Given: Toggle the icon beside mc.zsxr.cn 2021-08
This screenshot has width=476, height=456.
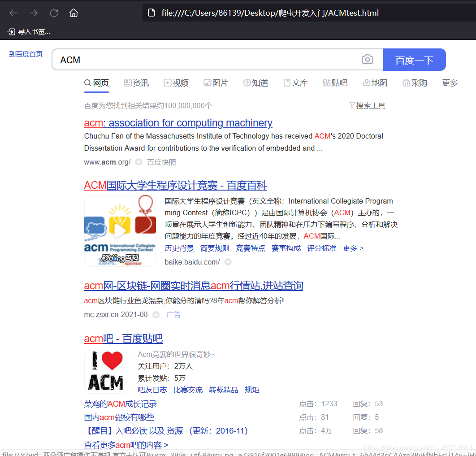Looking at the screenshot, I should pos(156,314).
